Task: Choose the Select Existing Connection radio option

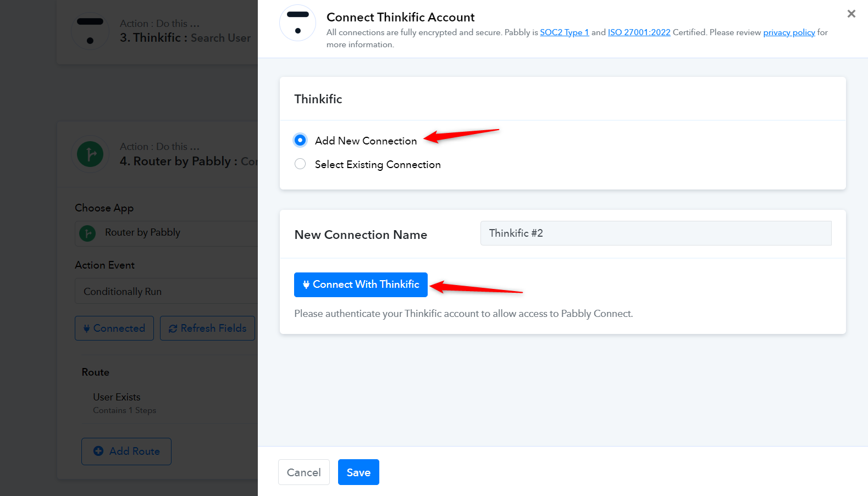Action: point(300,164)
